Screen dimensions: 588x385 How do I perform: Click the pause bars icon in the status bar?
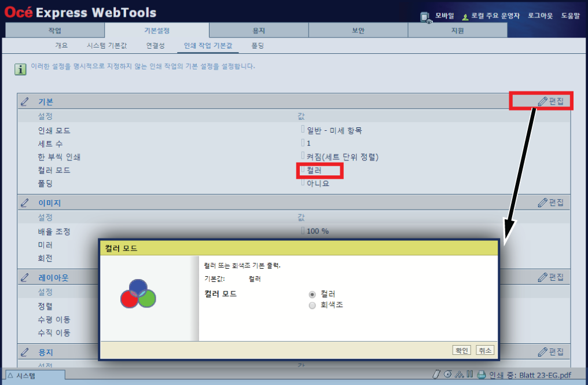(x=470, y=374)
